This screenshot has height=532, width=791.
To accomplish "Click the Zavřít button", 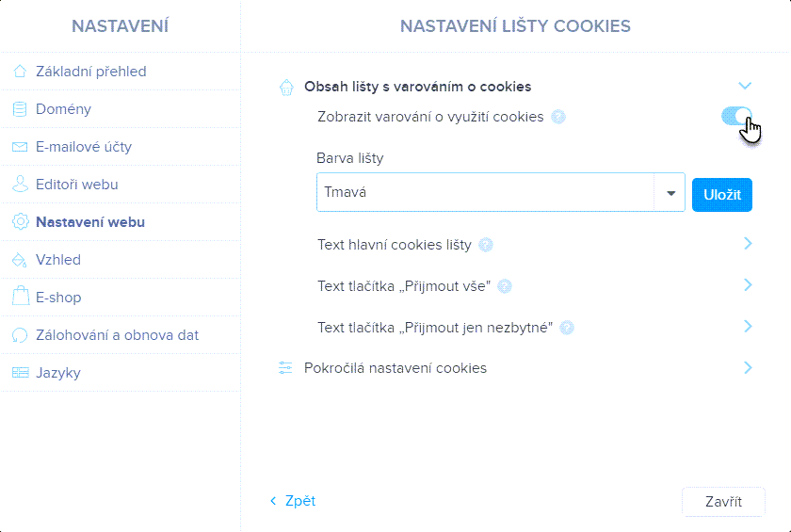I will pos(723,501).
